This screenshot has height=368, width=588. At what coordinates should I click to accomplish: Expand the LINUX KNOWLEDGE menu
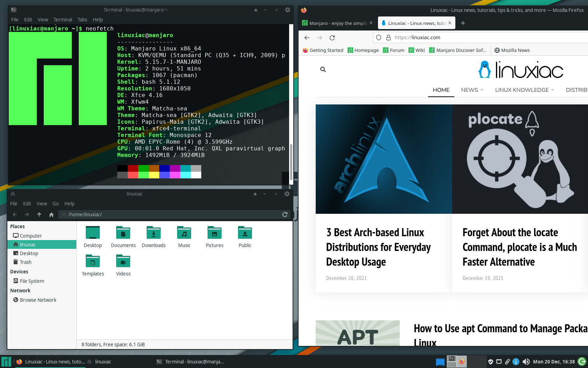pyautogui.click(x=525, y=90)
